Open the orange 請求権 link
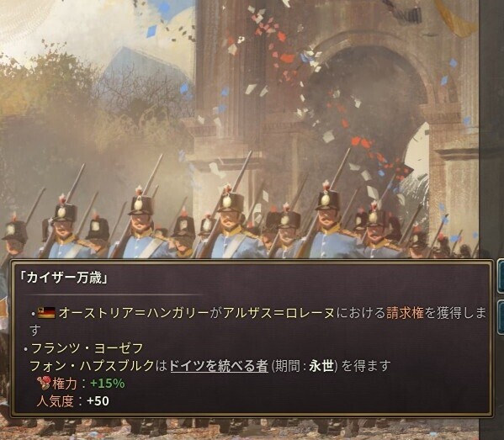The width and height of the screenshot is (504, 440). (x=405, y=312)
